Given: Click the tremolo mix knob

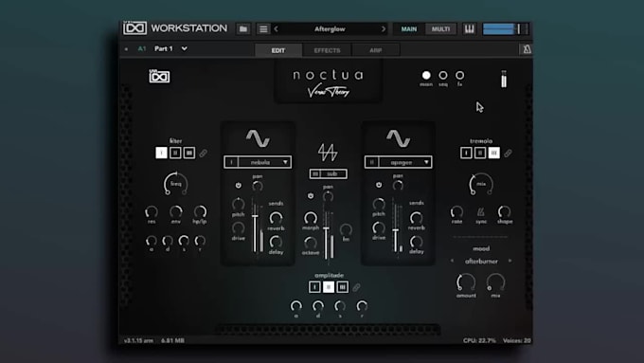Looking at the screenshot, I should pos(481,184).
